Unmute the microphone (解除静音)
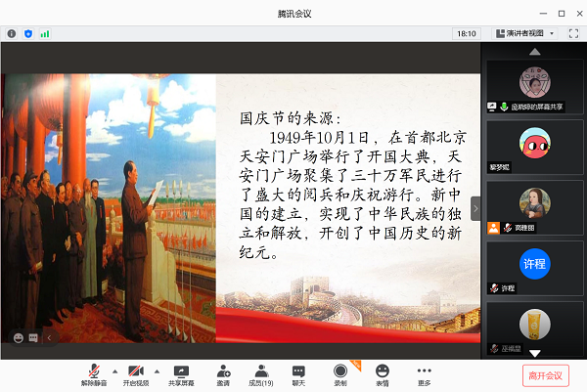 [94, 374]
